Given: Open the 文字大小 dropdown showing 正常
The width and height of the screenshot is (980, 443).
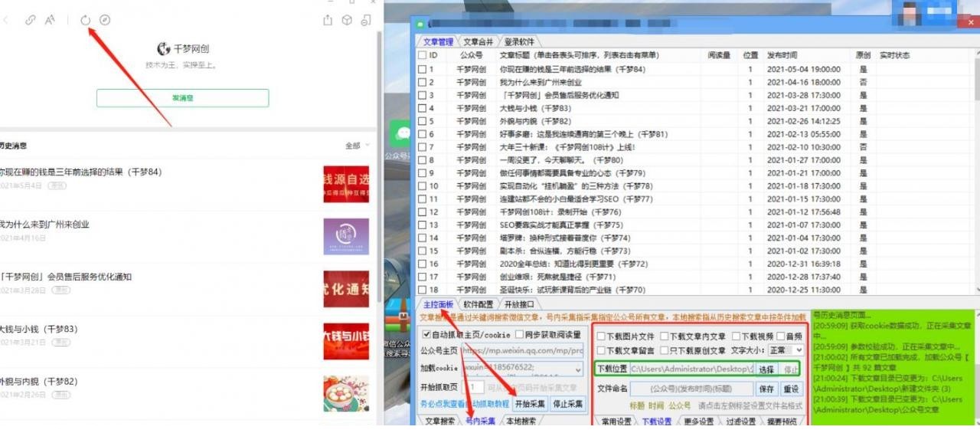Looking at the screenshot, I should click(x=785, y=350).
